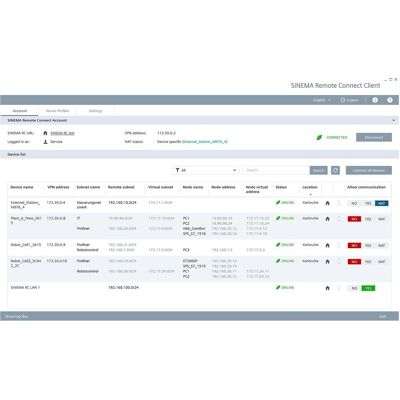Click online leaf icon in Robot_Cell1 row
The width and height of the screenshot is (400, 400).
click(x=278, y=245)
